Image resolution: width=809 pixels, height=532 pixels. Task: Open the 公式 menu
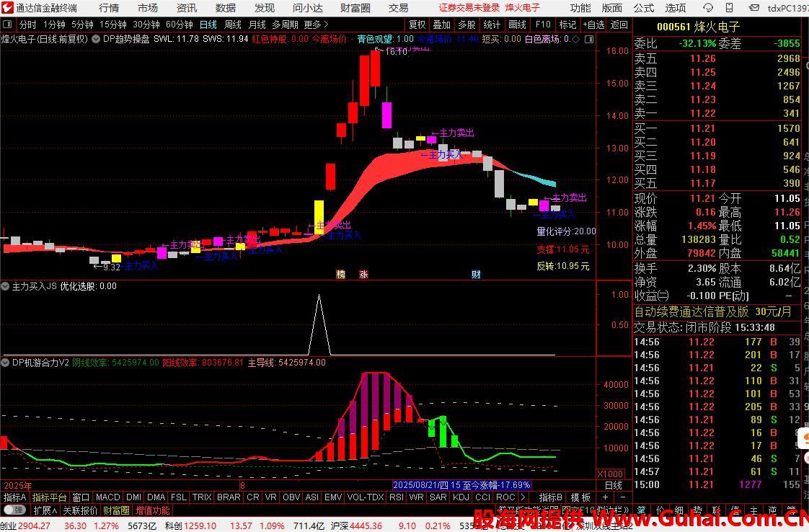click(643, 8)
